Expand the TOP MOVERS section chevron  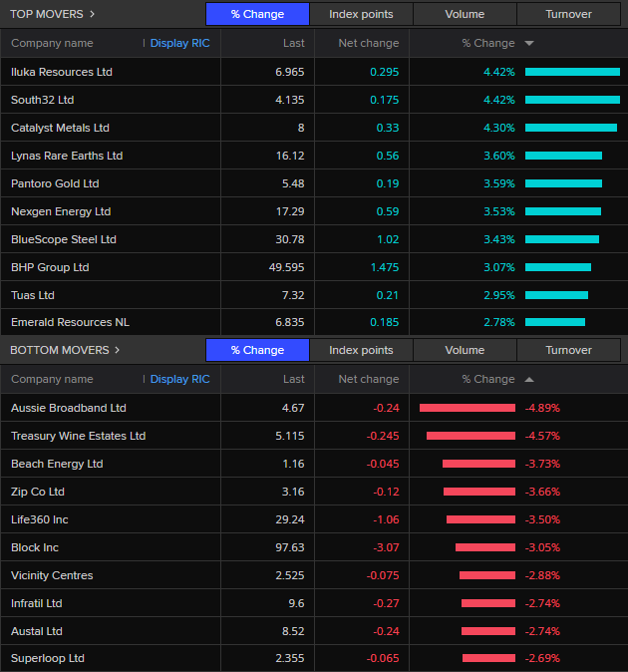tap(93, 14)
